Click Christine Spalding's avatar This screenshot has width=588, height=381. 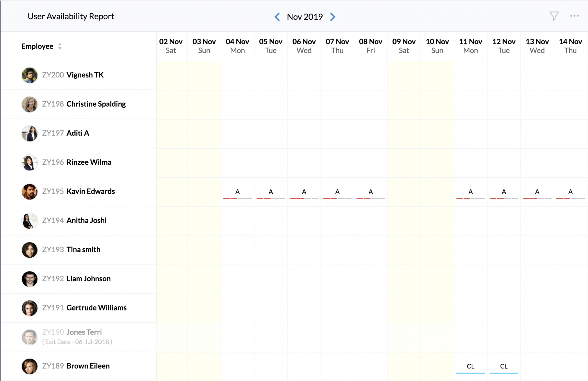tap(29, 104)
